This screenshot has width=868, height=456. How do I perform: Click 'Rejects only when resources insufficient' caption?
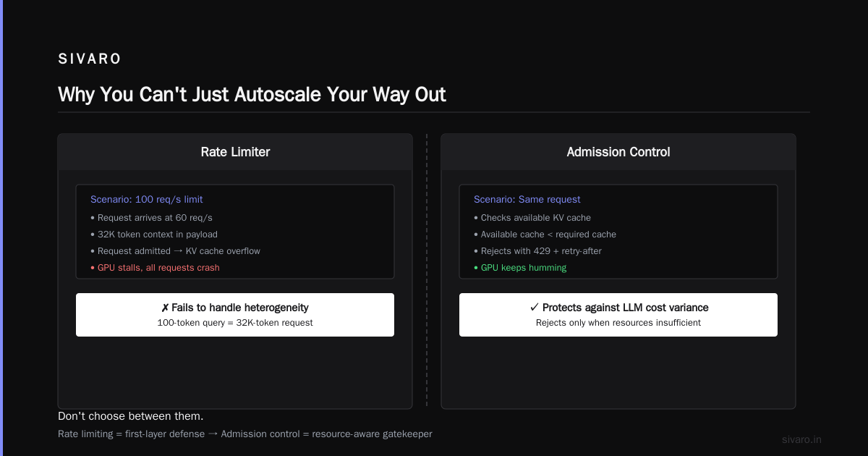point(618,323)
